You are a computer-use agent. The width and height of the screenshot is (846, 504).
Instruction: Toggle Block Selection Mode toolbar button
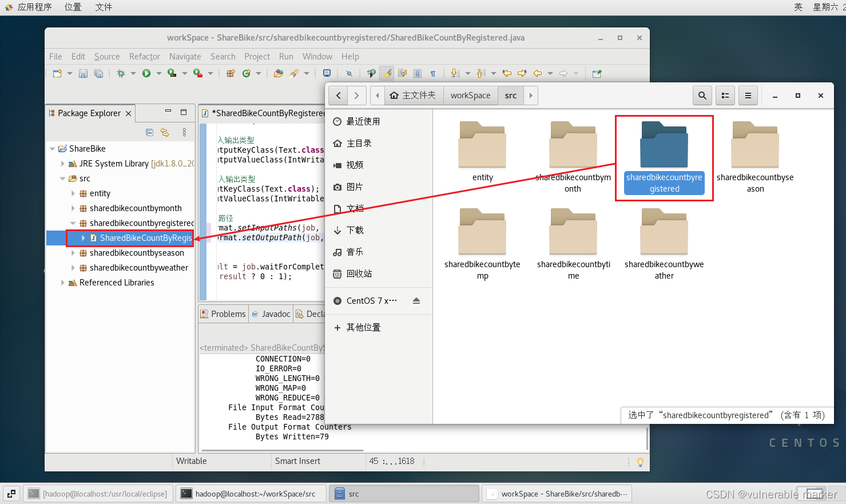(418, 73)
